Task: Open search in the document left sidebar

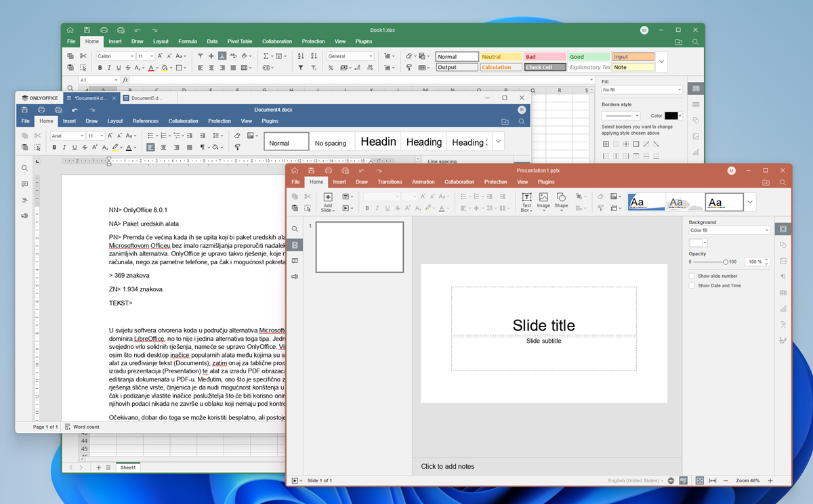Action: click(x=24, y=168)
